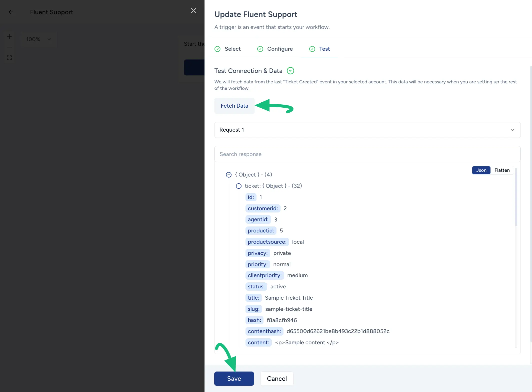Collapse the root Object expander
The height and width of the screenshot is (392, 532).
tap(228, 175)
